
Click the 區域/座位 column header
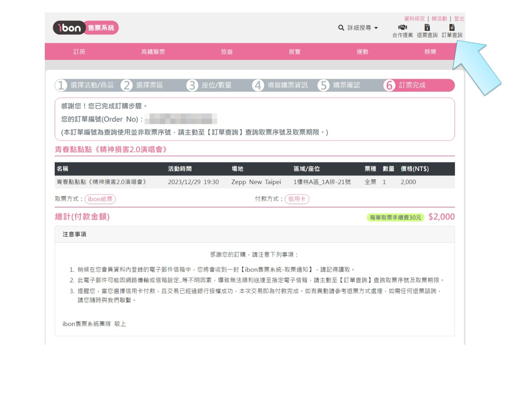(x=307, y=169)
